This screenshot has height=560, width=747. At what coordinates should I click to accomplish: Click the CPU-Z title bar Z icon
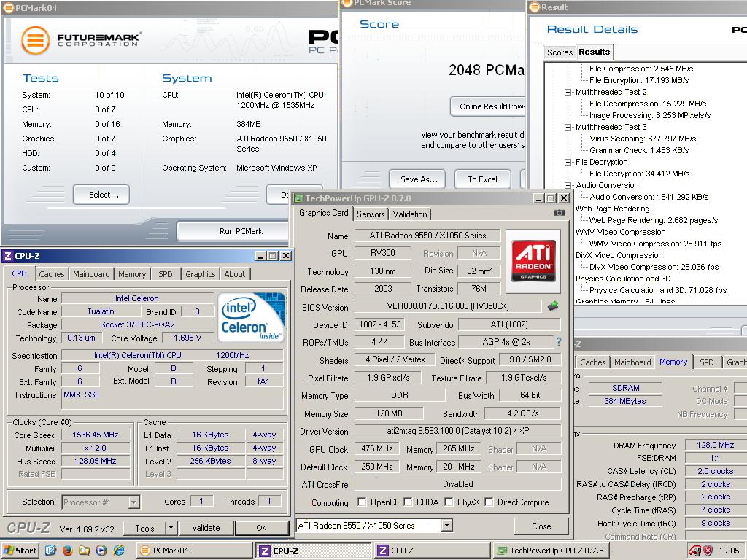[7, 256]
